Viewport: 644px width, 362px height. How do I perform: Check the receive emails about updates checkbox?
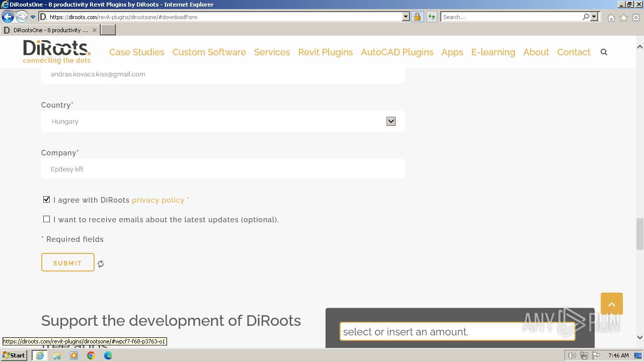pos(47,219)
